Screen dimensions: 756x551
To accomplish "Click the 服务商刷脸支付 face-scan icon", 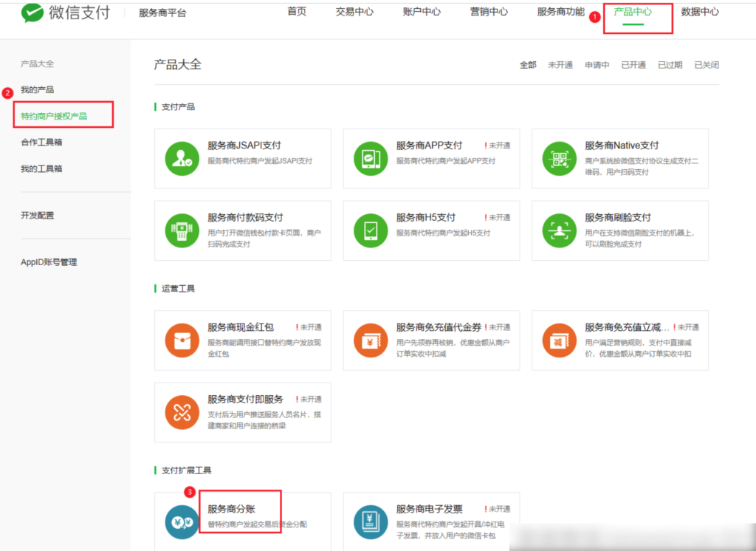I will click(559, 230).
